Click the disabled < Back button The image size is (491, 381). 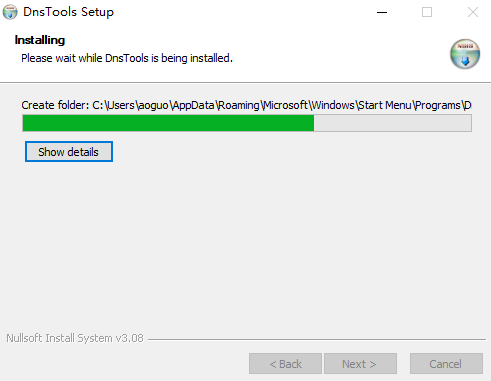coord(285,364)
